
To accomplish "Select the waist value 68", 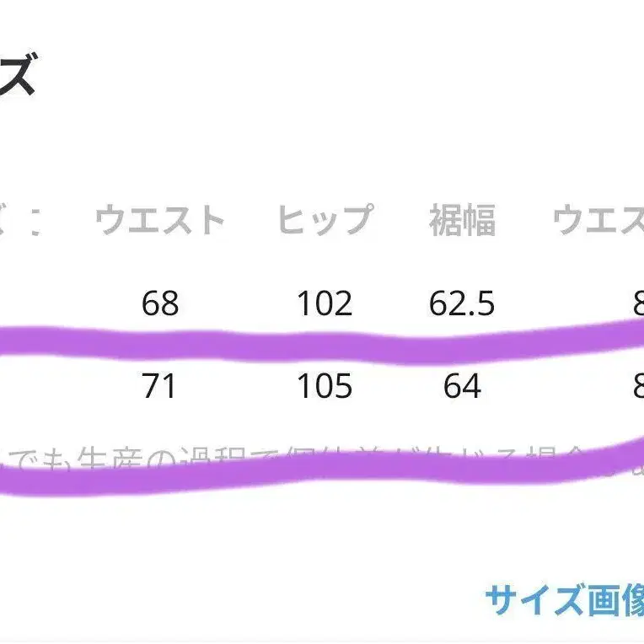I will click(160, 303).
